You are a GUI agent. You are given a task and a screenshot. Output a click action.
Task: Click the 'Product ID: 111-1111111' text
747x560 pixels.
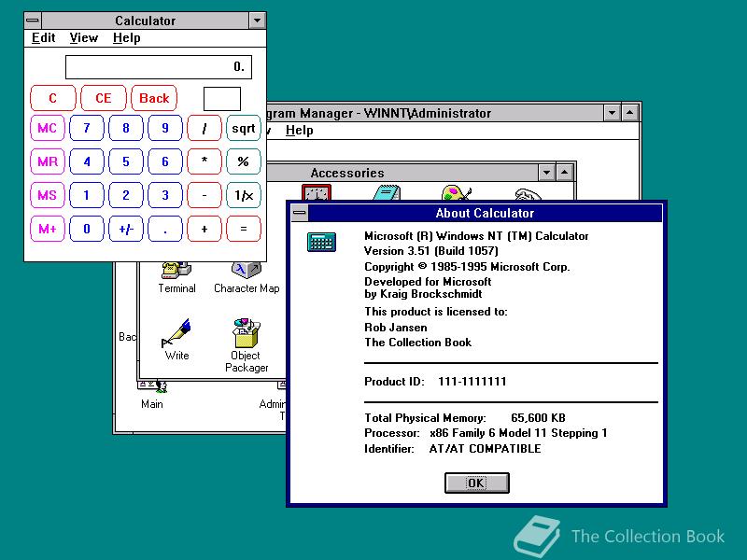(435, 382)
